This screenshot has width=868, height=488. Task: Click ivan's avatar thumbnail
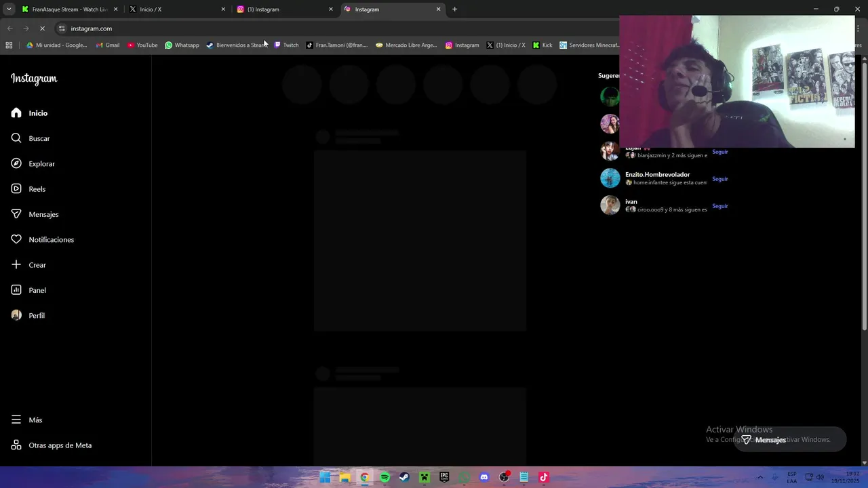click(x=610, y=205)
